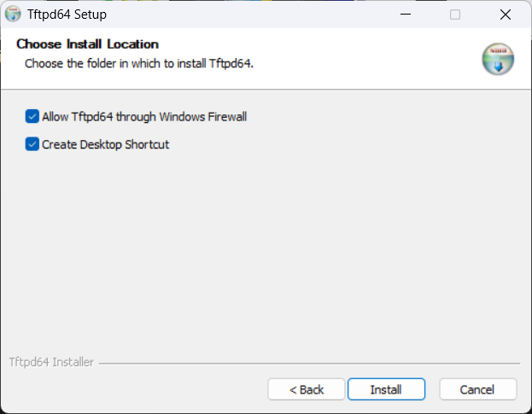This screenshot has height=414, width=532.
Task: Click the separator line beside Tftpd64 Installer
Action: [307, 363]
